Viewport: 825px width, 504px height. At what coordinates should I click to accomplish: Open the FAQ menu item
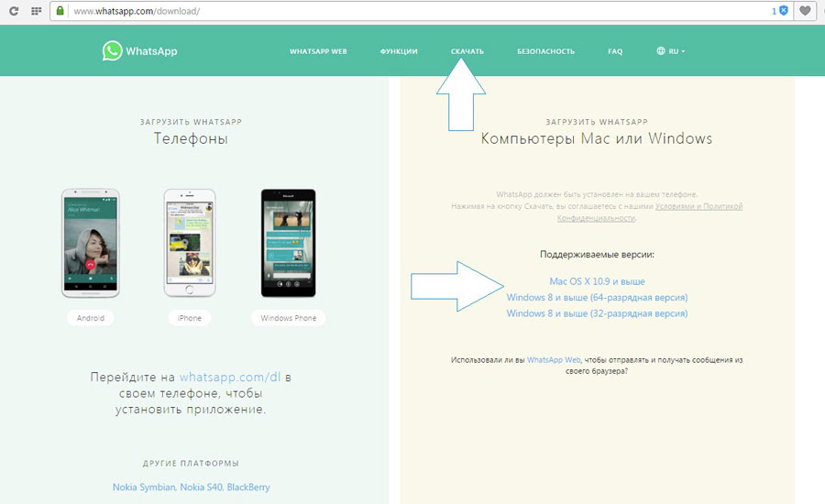click(x=615, y=51)
